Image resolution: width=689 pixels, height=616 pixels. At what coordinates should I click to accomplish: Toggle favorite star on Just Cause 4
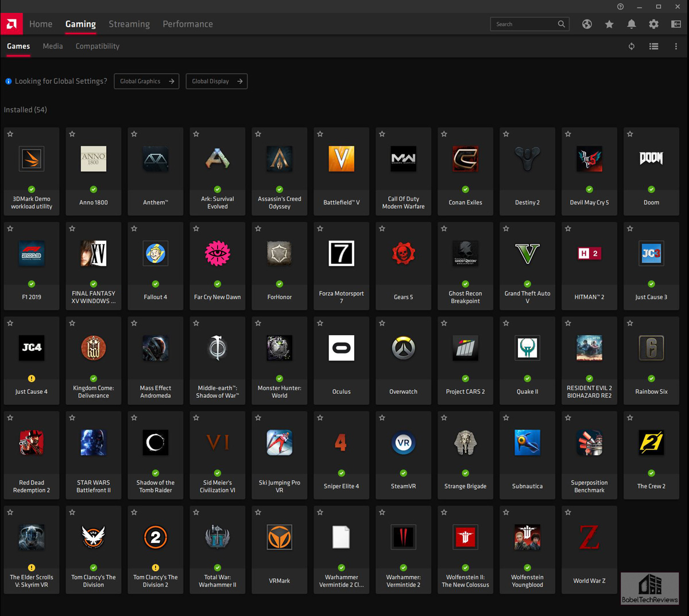coord(10,323)
